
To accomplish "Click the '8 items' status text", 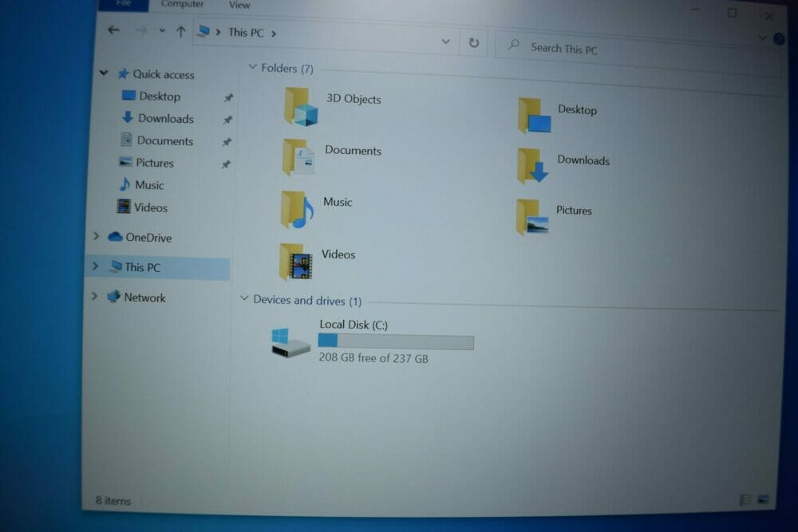I will click(113, 500).
